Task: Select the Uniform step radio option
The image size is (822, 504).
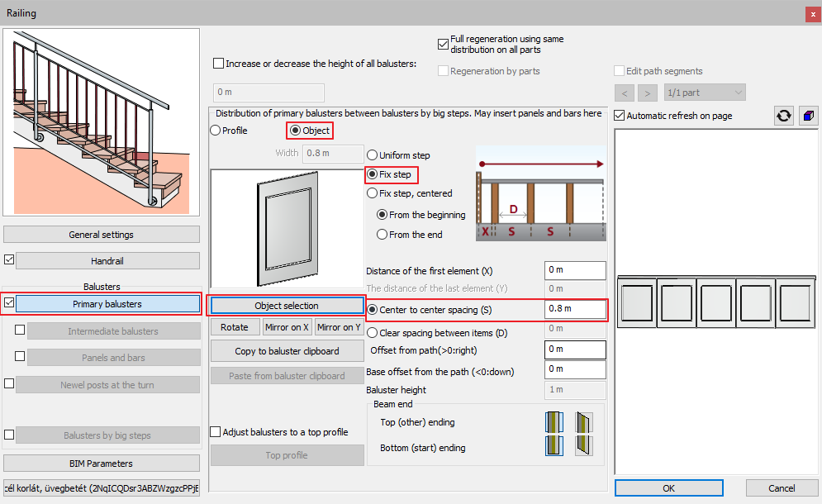Action: pos(373,155)
